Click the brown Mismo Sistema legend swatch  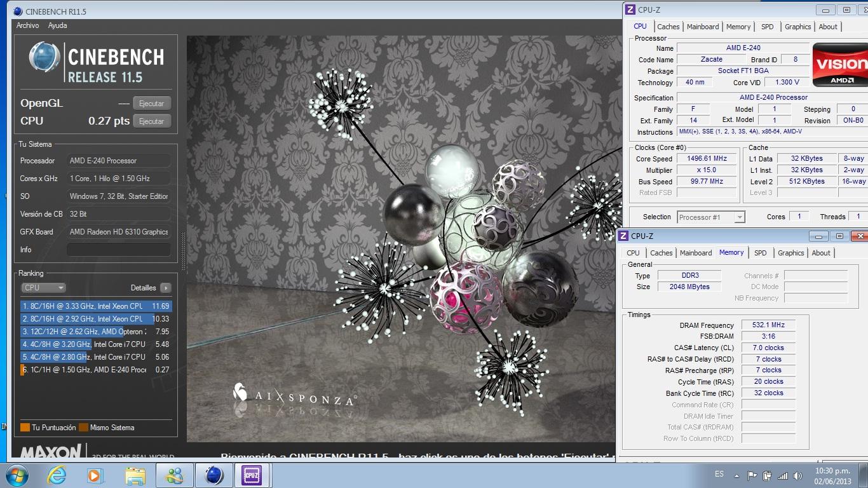point(83,428)
